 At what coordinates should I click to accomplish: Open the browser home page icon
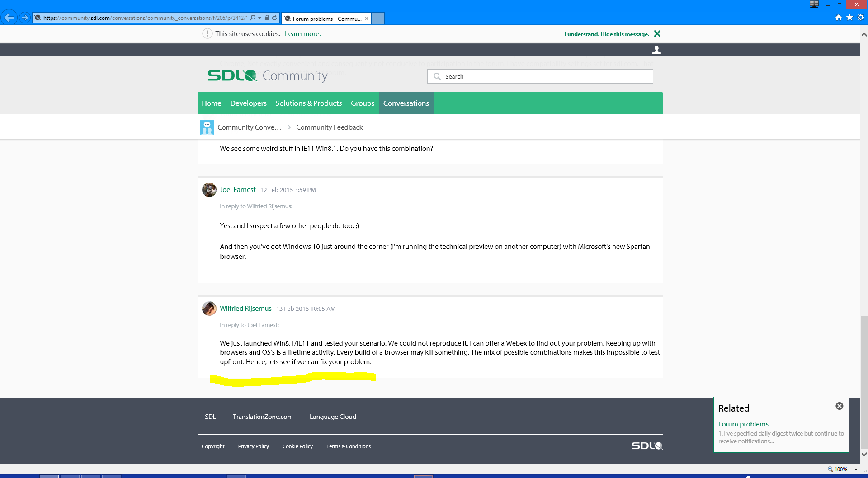(x=839, y=18)
